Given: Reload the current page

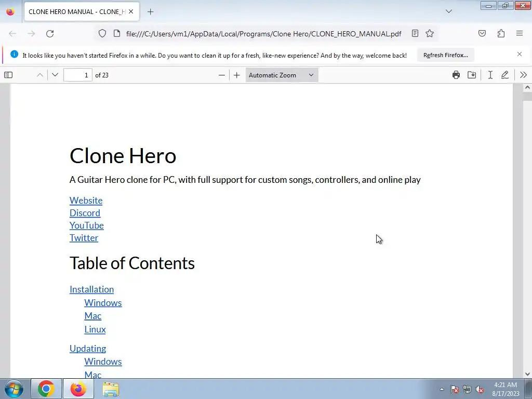Looking at the screenshot, I should tap(50, 34).
